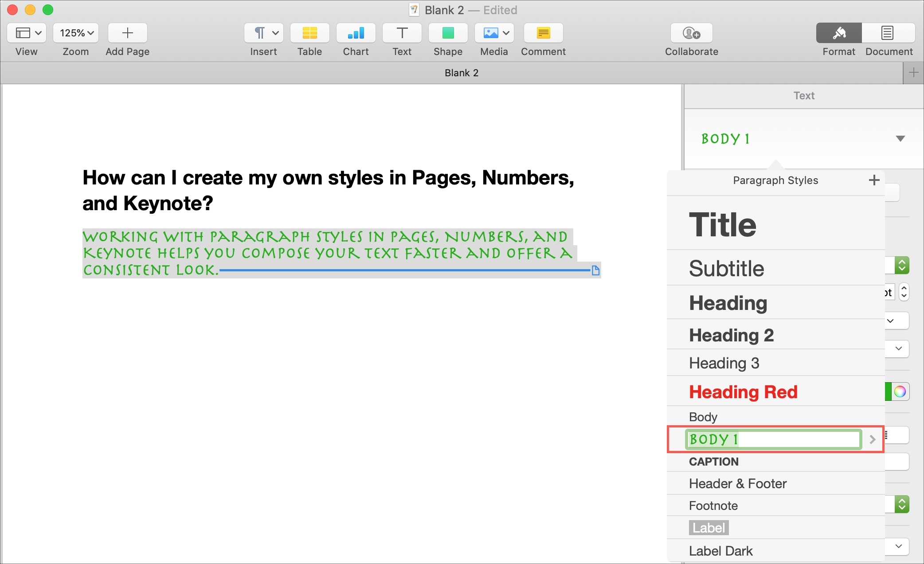Insert a Table from the toolbar
Viewport: 924px width, 564px height.
click(310, 33)
